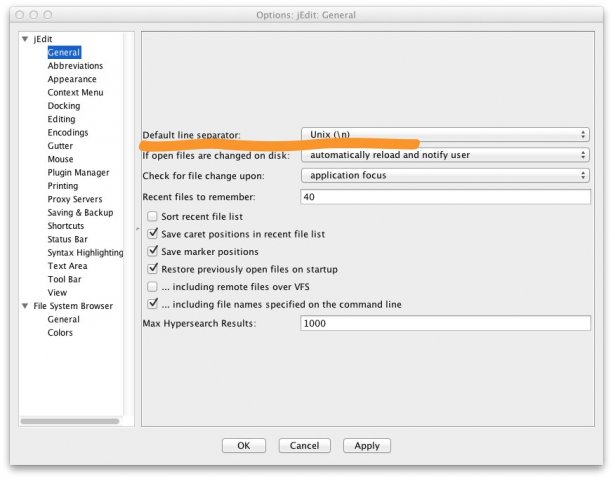Select Shortcuts in the tree
This screenshot has width=613, height=479.
[66, 226]
